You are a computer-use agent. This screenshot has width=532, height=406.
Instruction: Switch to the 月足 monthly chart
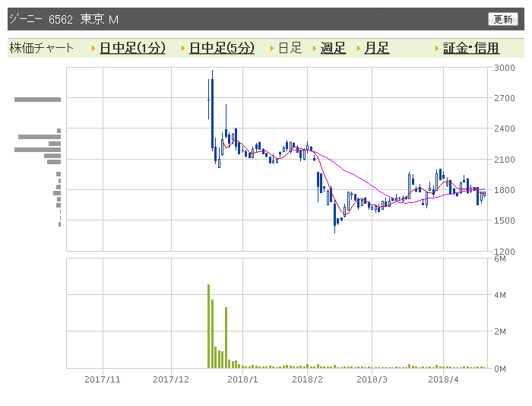point(377,48)
